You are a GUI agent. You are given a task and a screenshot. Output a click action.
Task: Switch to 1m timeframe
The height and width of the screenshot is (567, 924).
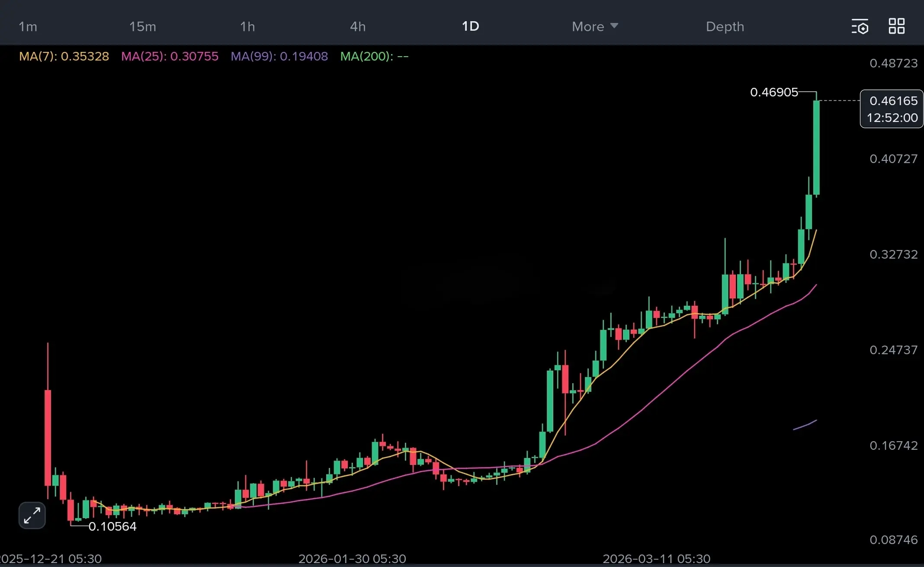tap(28, 26)
